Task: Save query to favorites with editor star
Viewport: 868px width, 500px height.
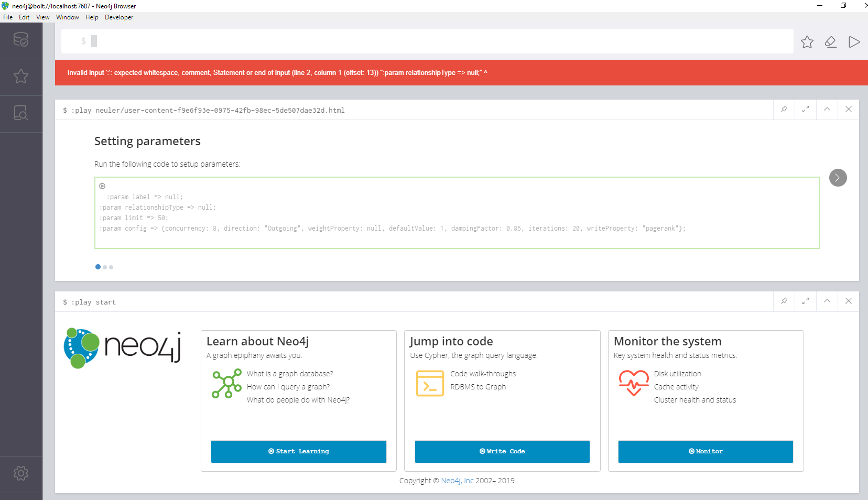Action: click(807, 42)
